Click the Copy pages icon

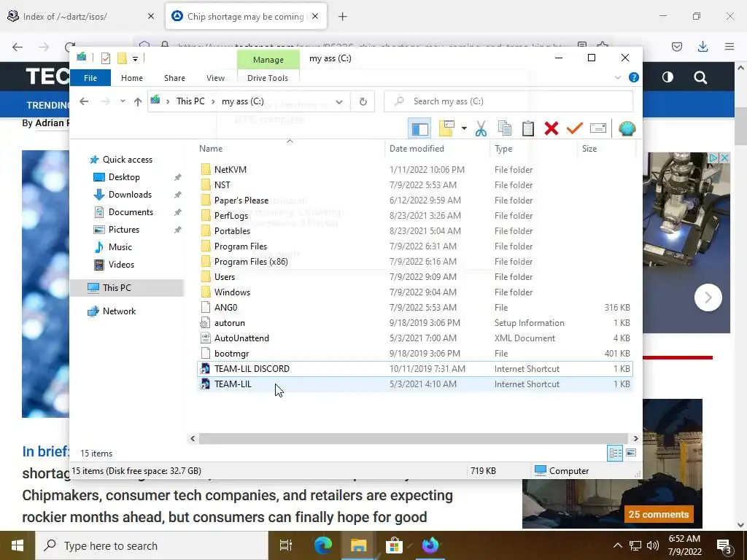(505, 128)
